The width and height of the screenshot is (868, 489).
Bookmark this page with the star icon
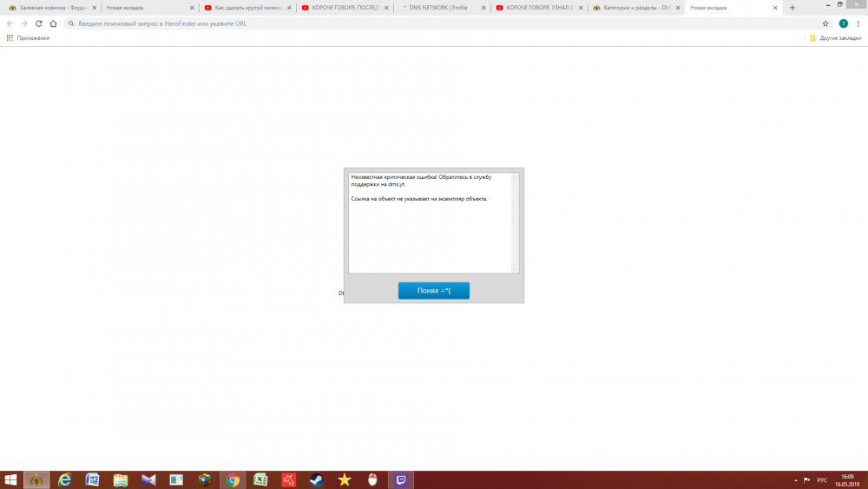point(825,23)
